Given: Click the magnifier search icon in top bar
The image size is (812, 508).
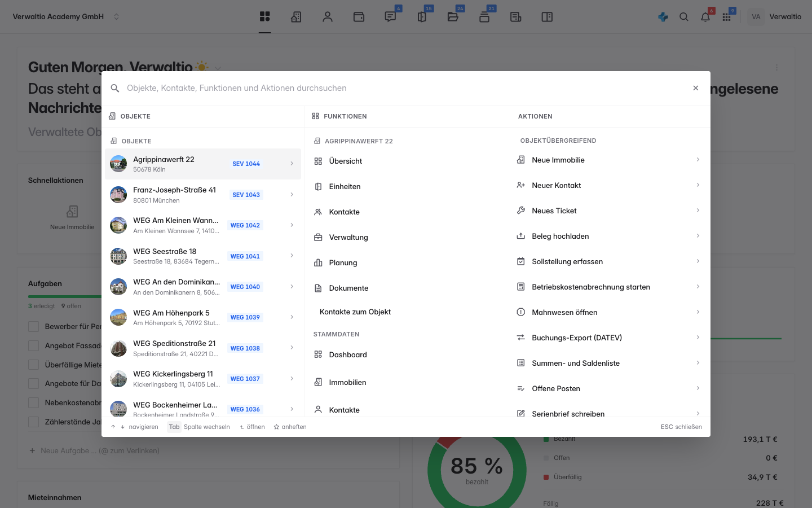Looking at the screenshot, I should tap(684, 17).
